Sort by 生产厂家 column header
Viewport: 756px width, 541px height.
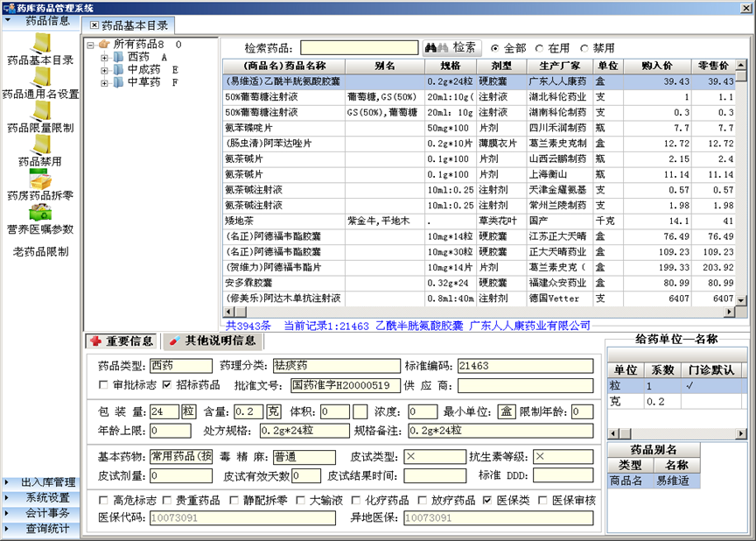pos(559,66)
